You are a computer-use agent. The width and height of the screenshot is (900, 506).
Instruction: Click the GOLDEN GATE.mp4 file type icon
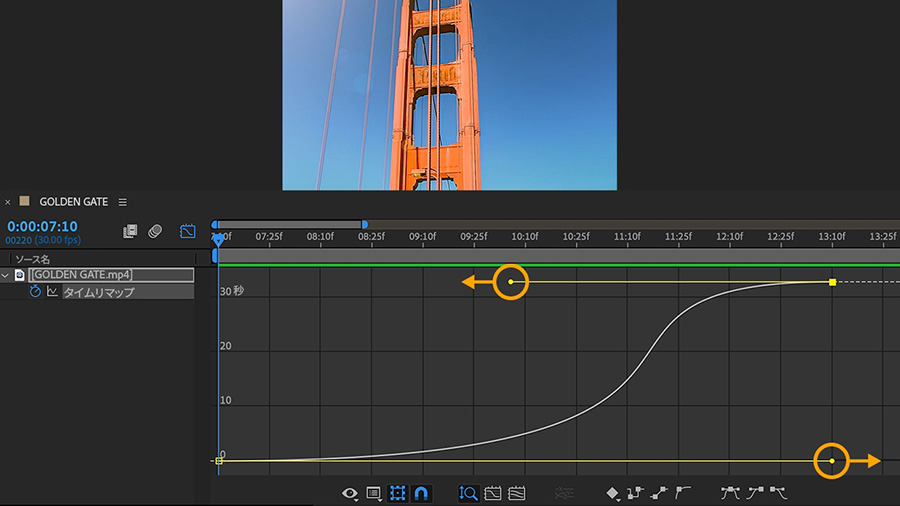20,275
